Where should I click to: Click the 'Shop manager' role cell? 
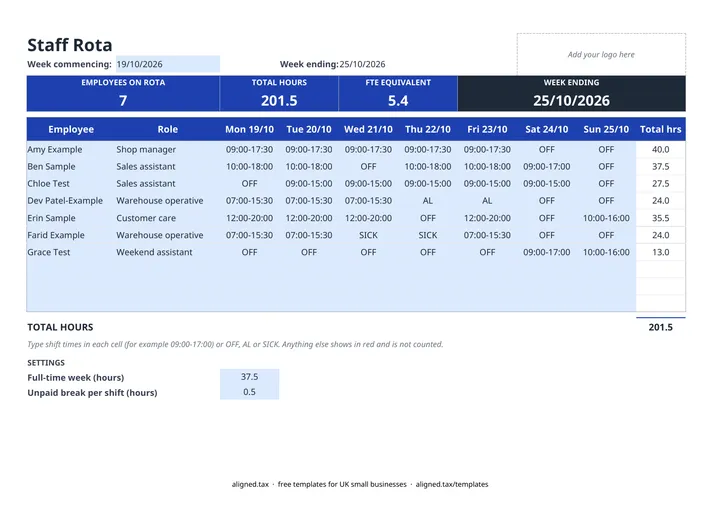(x=168, y=149)
